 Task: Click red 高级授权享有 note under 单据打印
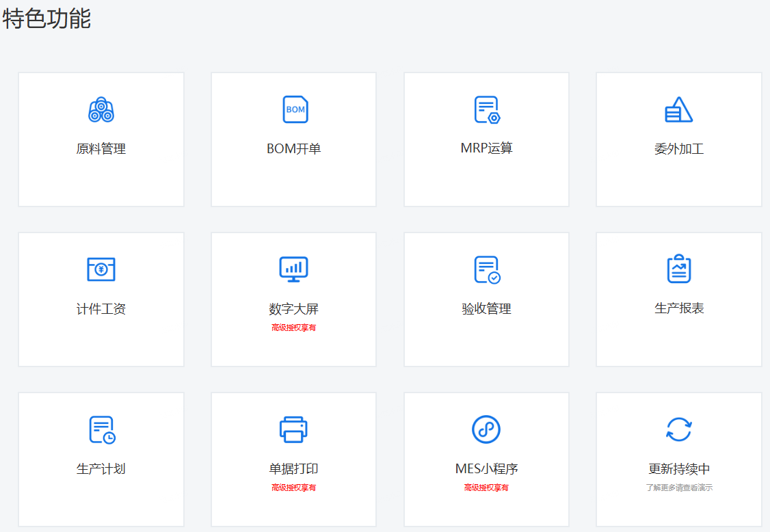pos(293,488)
